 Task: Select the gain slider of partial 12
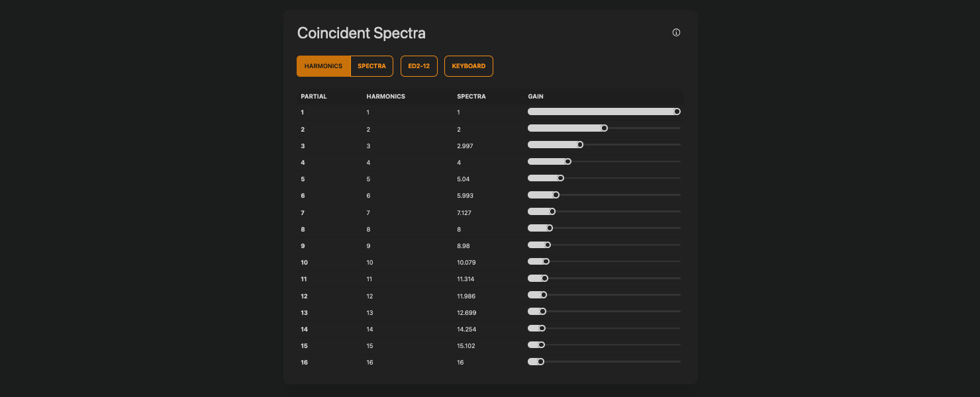[x=543, y=294]
